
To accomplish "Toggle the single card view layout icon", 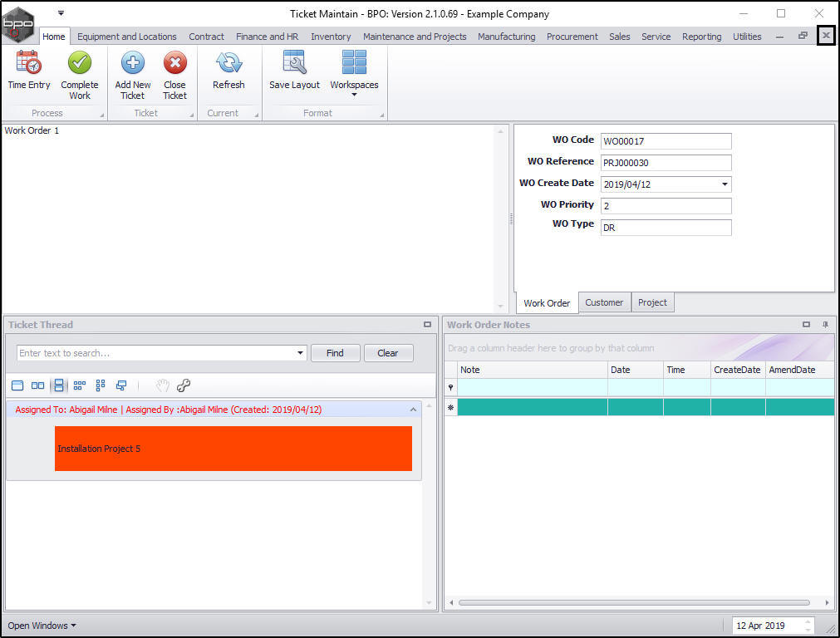I will pos(17,385).
